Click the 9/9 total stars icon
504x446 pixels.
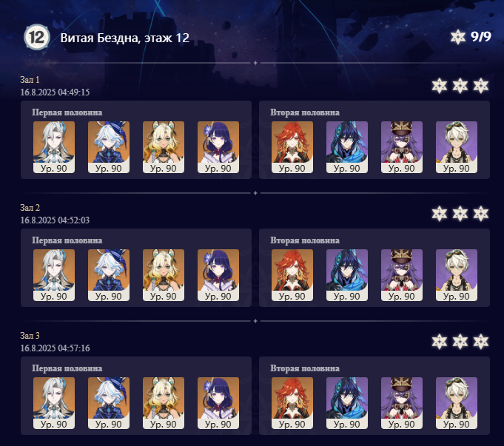click(x=457, y=37)
